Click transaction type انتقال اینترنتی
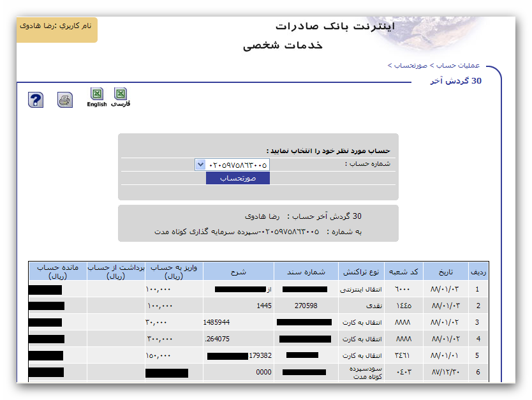This screenshot has width=532, height=400. click(361, 290)
